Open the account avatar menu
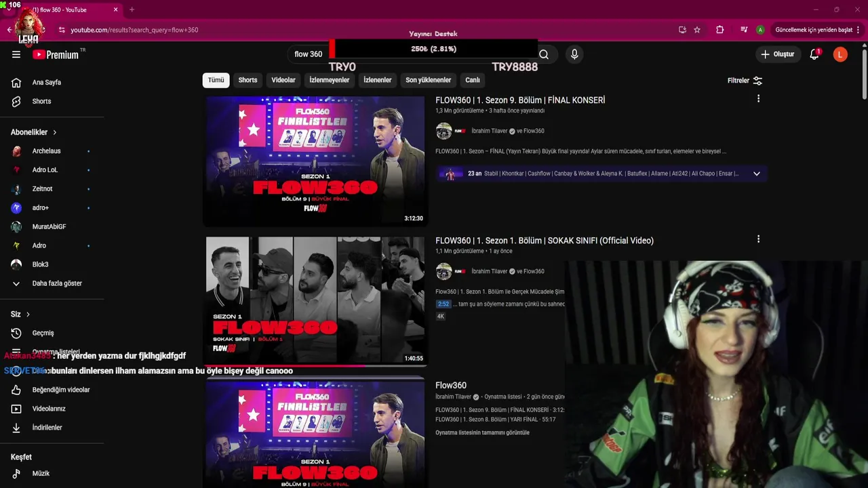 840,54
